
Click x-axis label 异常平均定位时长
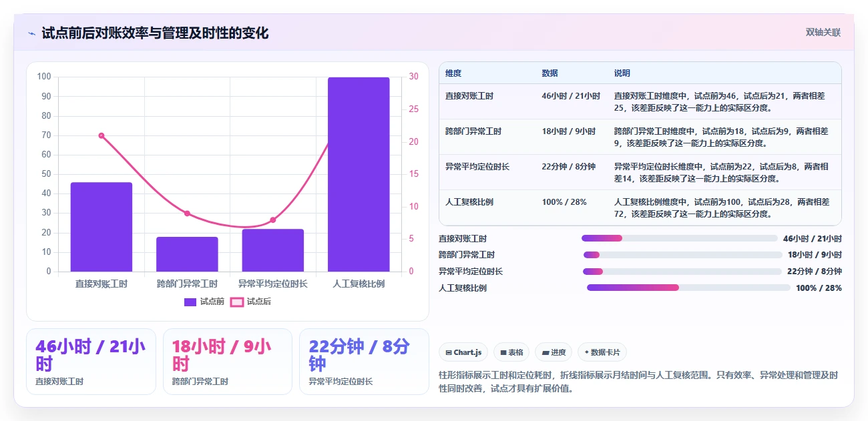tap(272, 284)
